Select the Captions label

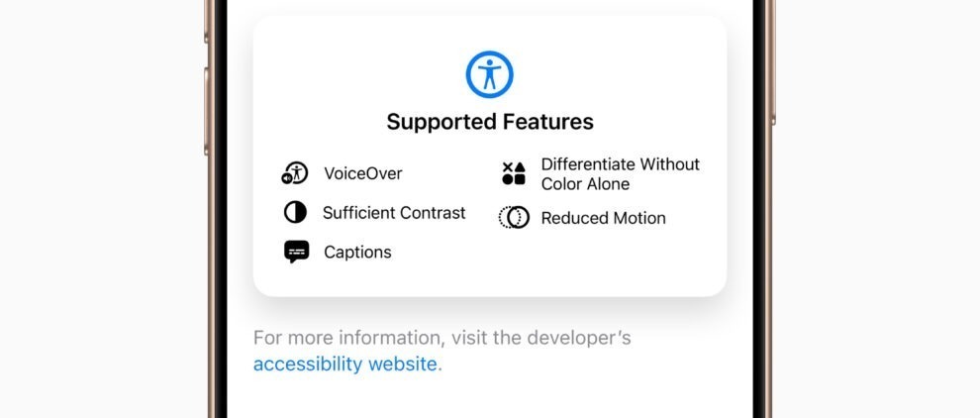click(x=357, y=253)
